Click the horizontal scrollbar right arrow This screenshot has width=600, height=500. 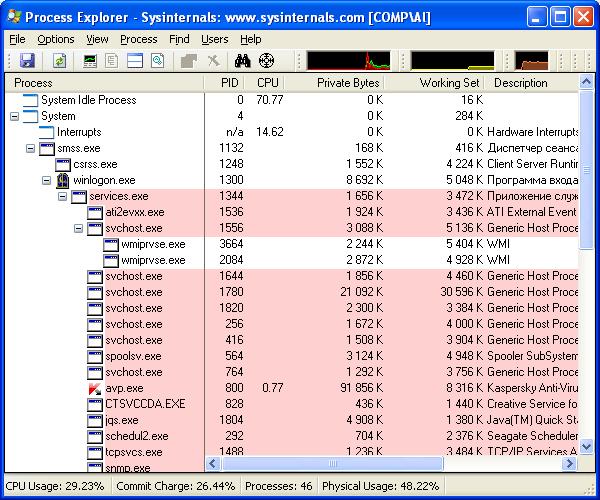coord(569,464)
